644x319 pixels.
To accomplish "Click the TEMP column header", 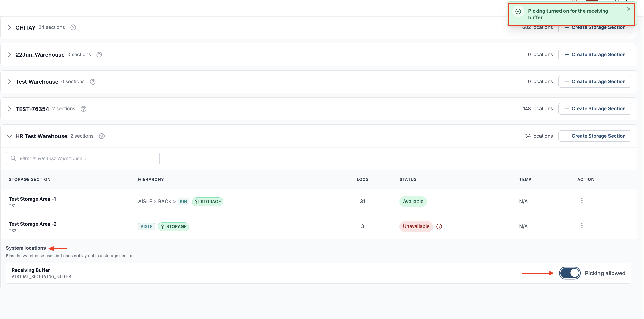I will tap(525, 179).
